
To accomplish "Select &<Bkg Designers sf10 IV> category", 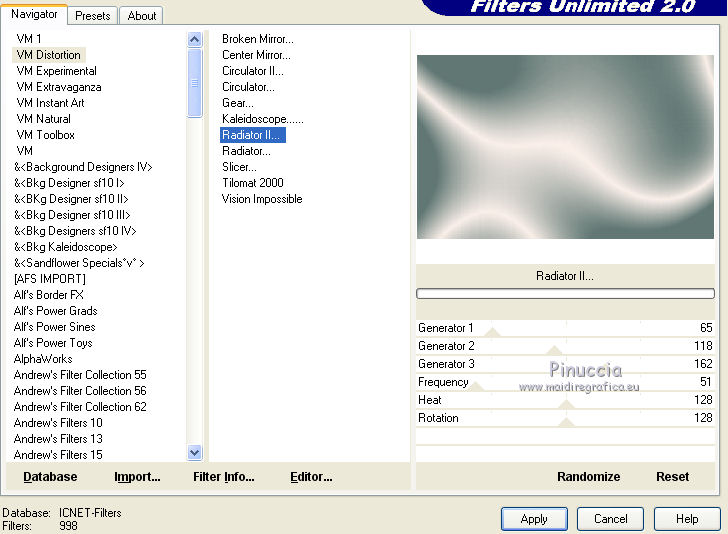I will (75, 231).
